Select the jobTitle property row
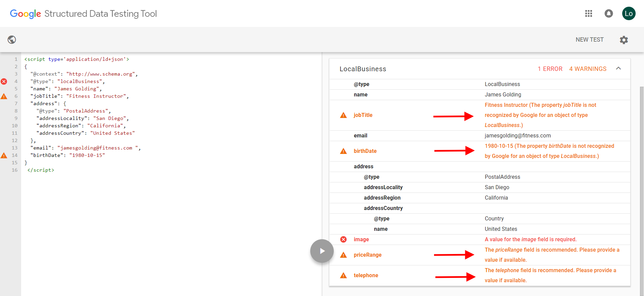 point(480,115)
